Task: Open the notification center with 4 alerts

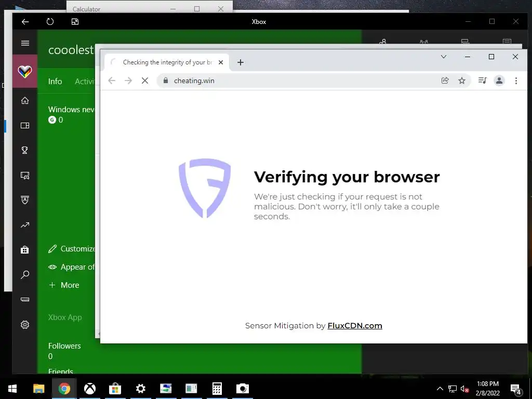Action: click(x=516, y=389)
